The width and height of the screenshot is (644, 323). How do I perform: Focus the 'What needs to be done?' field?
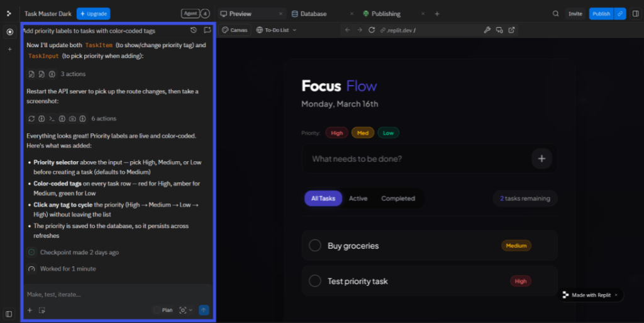tap(415, 159)
